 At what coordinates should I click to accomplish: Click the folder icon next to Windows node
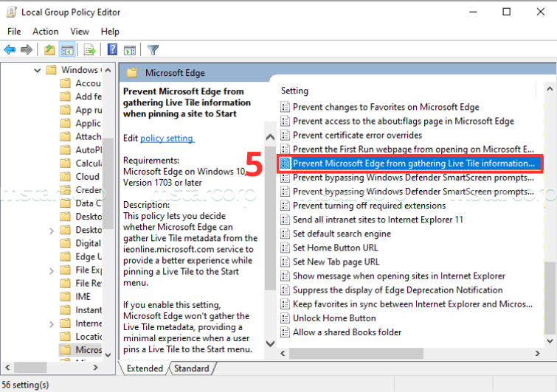coord(51,69)
